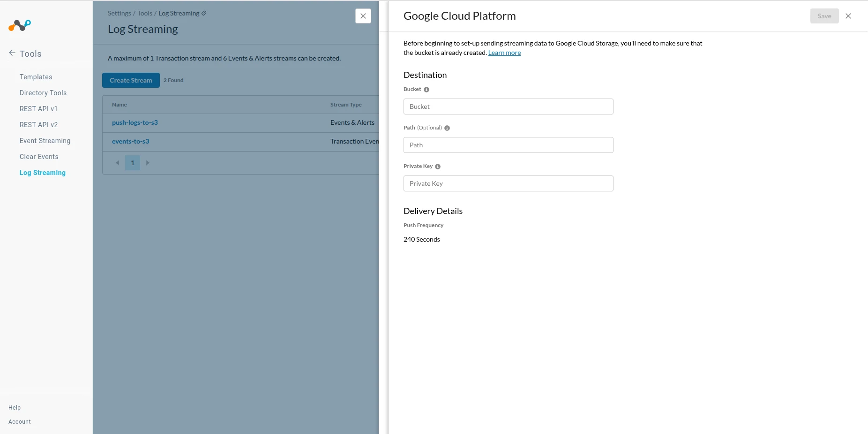
Task: Select Event Streaming in the sidebar
Action: (x=45, y=141)
